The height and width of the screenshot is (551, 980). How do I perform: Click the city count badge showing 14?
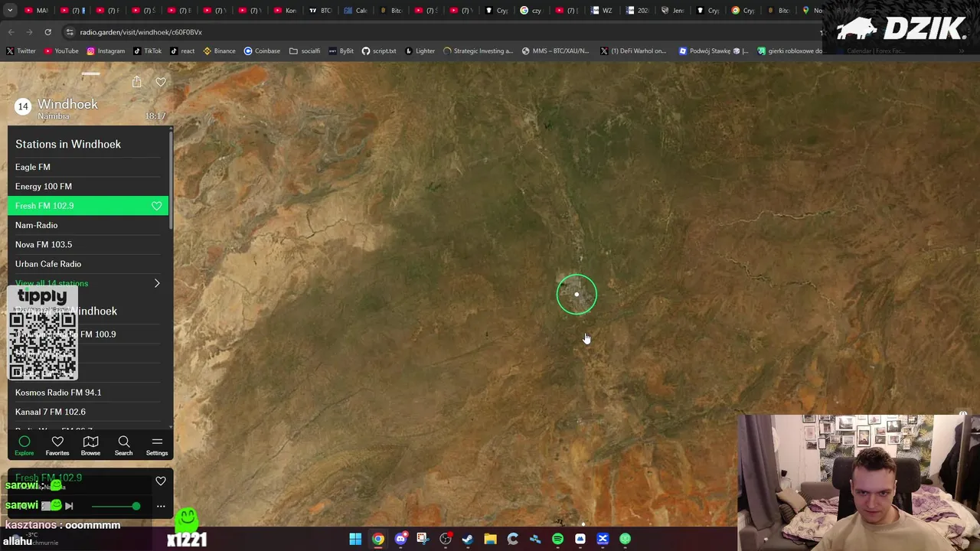[x=23, y=106]
